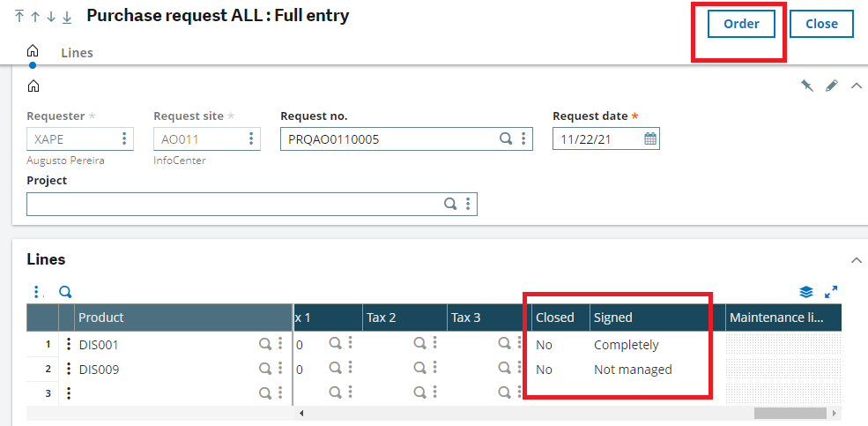868x426 pixels.
Task: Open the home tab icon
Action: [33, 51]
